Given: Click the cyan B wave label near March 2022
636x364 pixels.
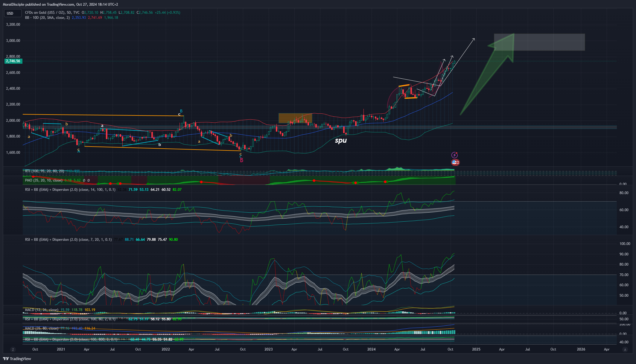Looking at the screenshot, I should point(181,111).
